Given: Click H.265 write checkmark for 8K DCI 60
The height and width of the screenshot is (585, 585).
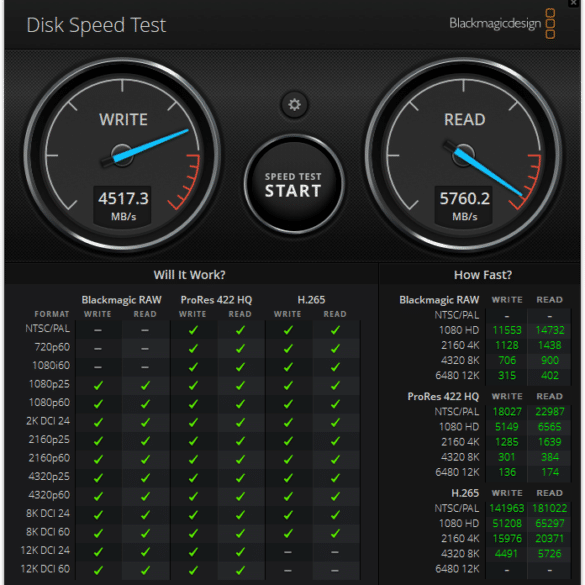Looking at the screenshot, I should [x=288, y=534].
